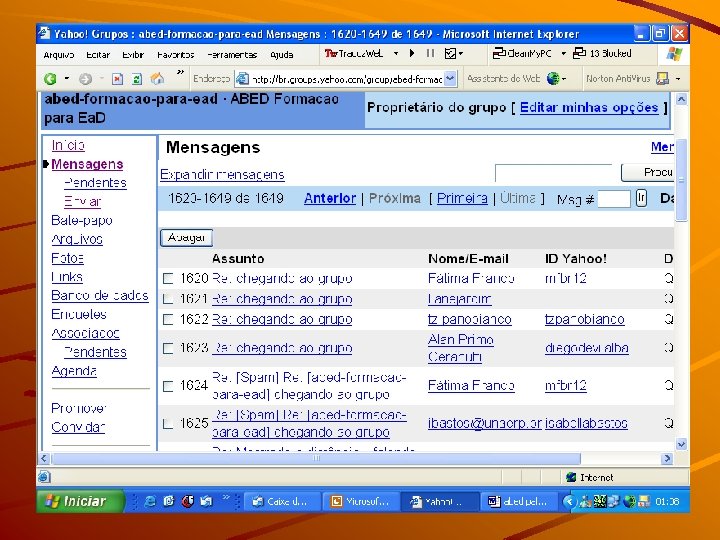Click the Apagar button
Screen dimensions: 720x540
186,237
